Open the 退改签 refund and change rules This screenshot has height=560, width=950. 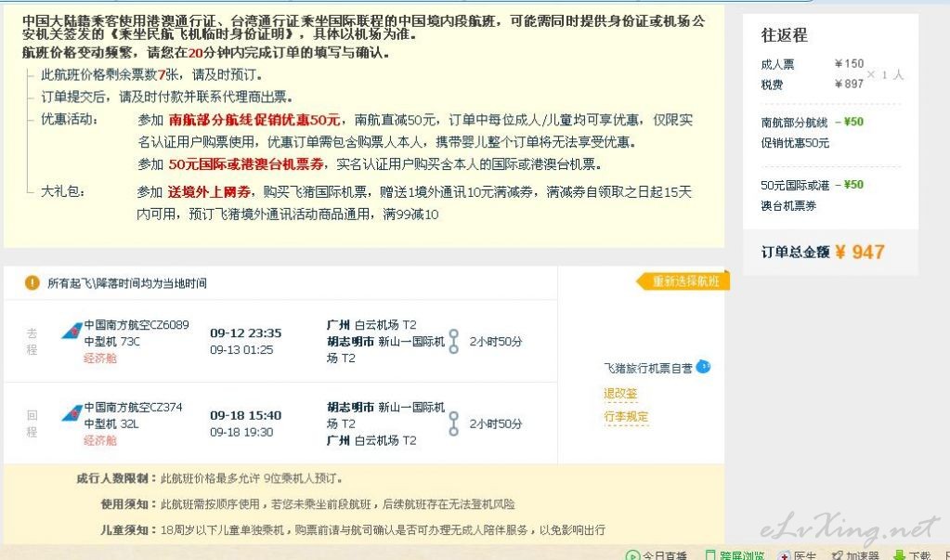(x=620, y=394)
